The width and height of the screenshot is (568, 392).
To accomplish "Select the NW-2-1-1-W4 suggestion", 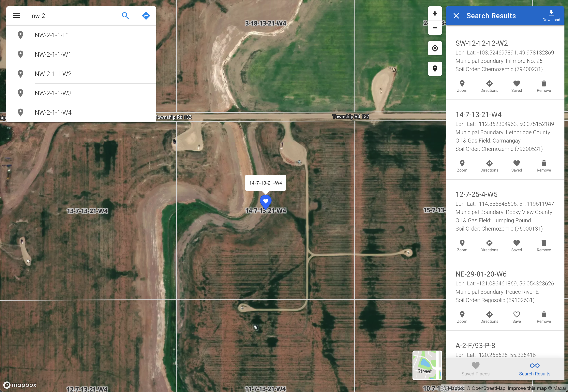I will [x=53, y=113].
